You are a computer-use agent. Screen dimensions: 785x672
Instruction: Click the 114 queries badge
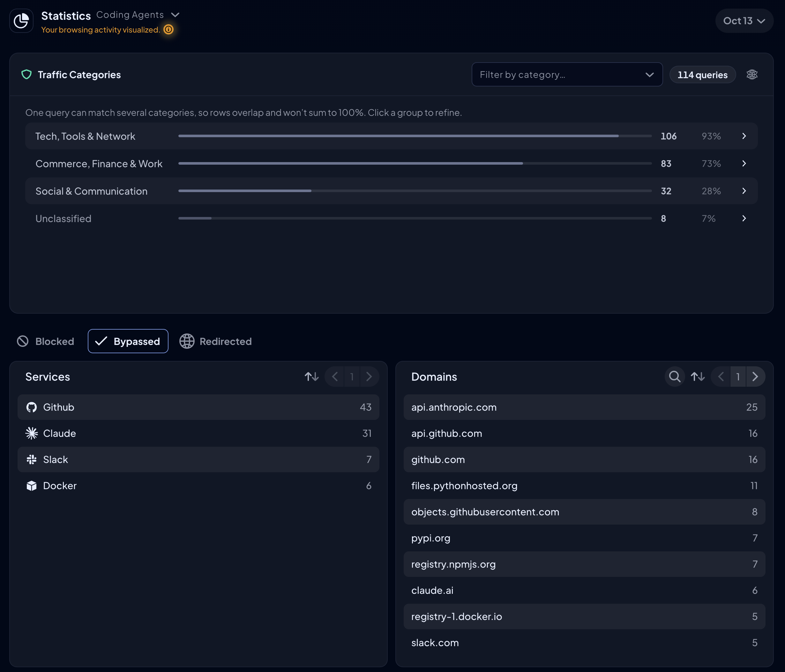702,75
